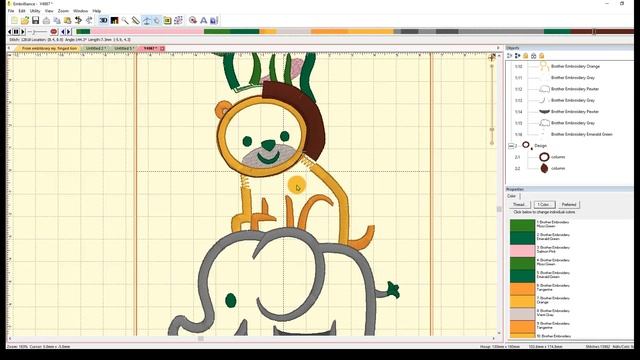
Task: Open the Color properties tab
Action: 511,196
